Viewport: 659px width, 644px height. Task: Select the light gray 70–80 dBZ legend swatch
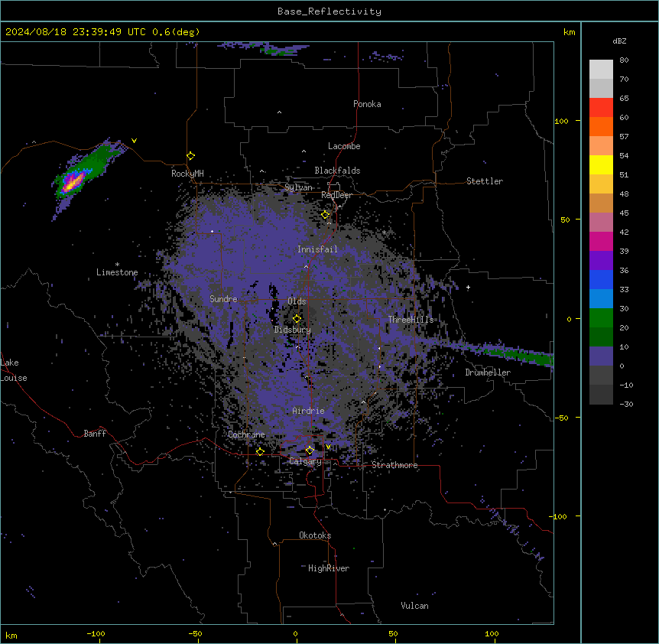[x=601, y=70]
